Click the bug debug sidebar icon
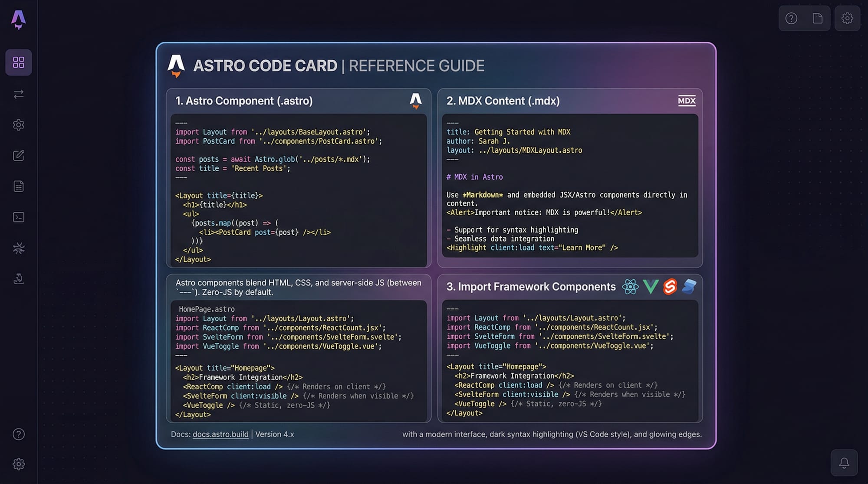 (19, 248)
